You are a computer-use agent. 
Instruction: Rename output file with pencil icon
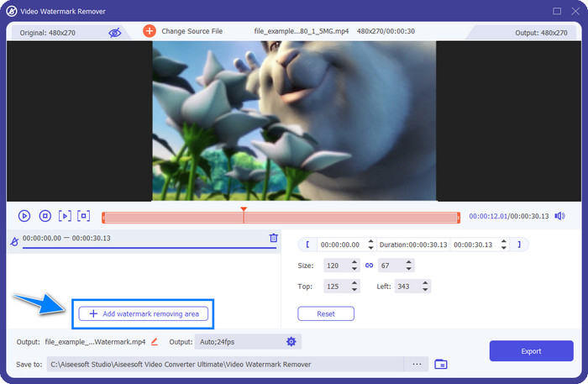(x=154, y=342)
